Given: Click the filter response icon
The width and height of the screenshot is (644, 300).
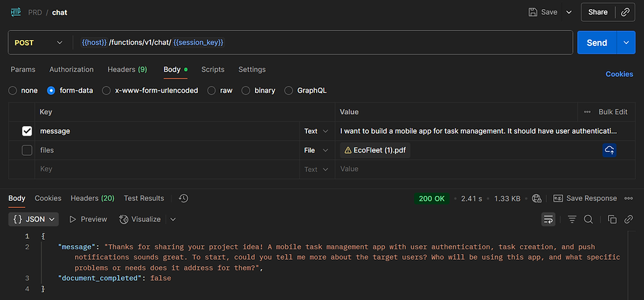Looking at the screenshot, I should (572, 220).
